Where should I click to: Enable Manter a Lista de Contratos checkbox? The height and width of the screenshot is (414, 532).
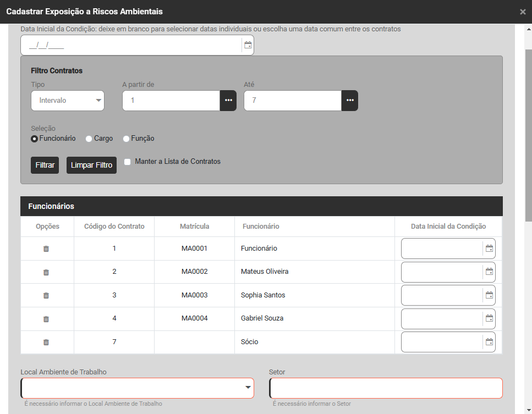(128, 162)
